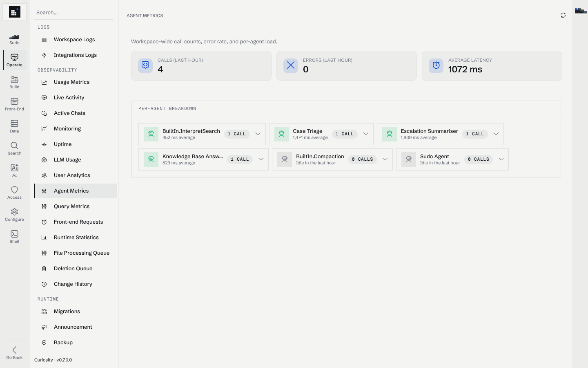Open Change History

pos(76,284)
